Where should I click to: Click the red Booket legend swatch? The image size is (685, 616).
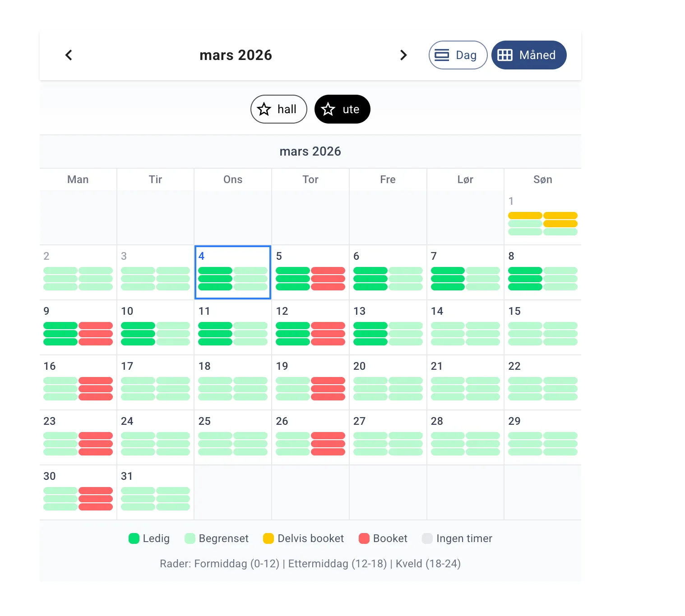364,538
